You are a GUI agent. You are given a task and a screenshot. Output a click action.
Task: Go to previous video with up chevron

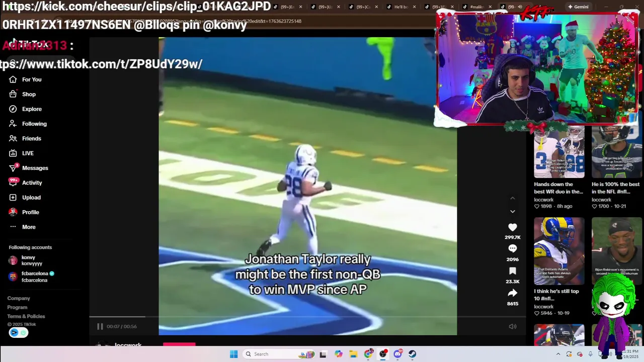(x=513, y=199)
